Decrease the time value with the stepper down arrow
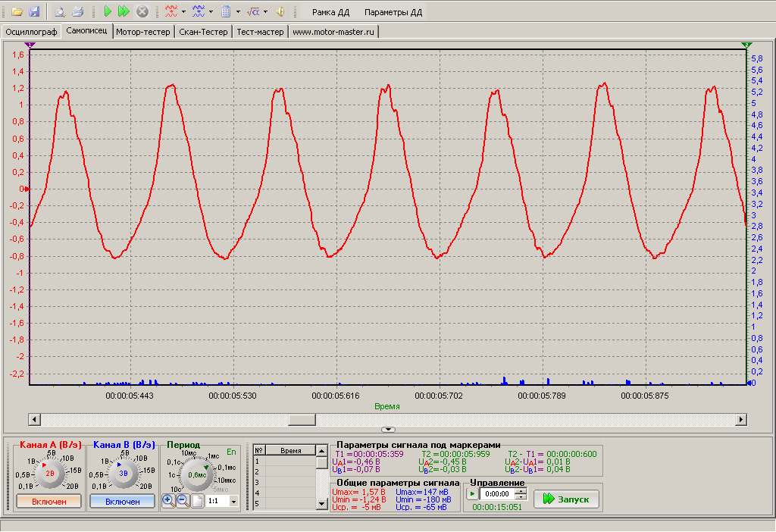This screenshot has width=776, height=532. click(x=521, y=497)
